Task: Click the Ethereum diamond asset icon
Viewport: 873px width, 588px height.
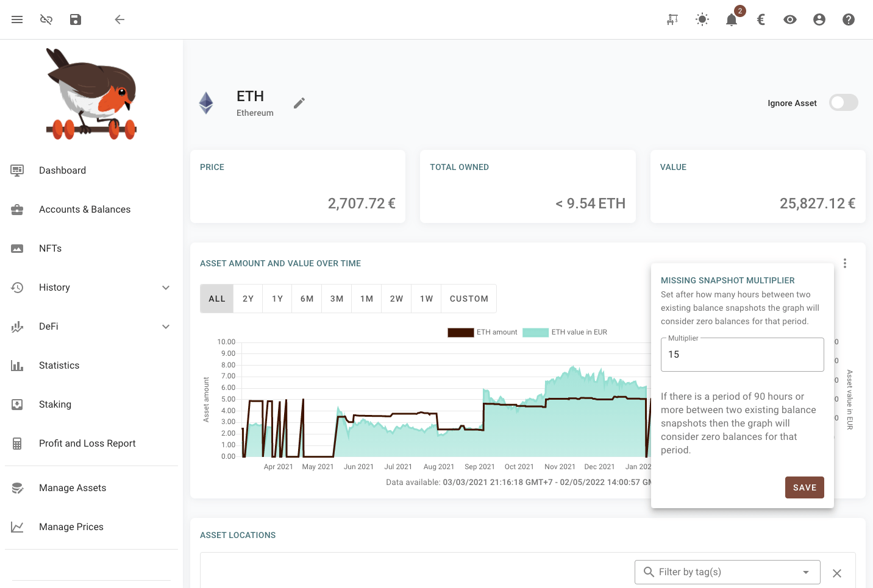Action: coord(206,103)
